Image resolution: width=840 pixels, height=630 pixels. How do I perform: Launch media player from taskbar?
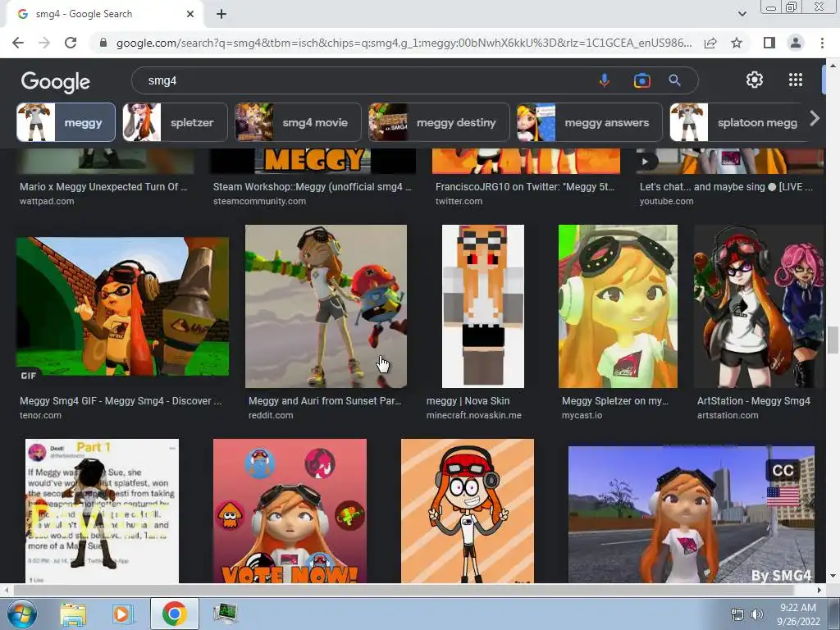pyautogui.click(x=121, y=614)
